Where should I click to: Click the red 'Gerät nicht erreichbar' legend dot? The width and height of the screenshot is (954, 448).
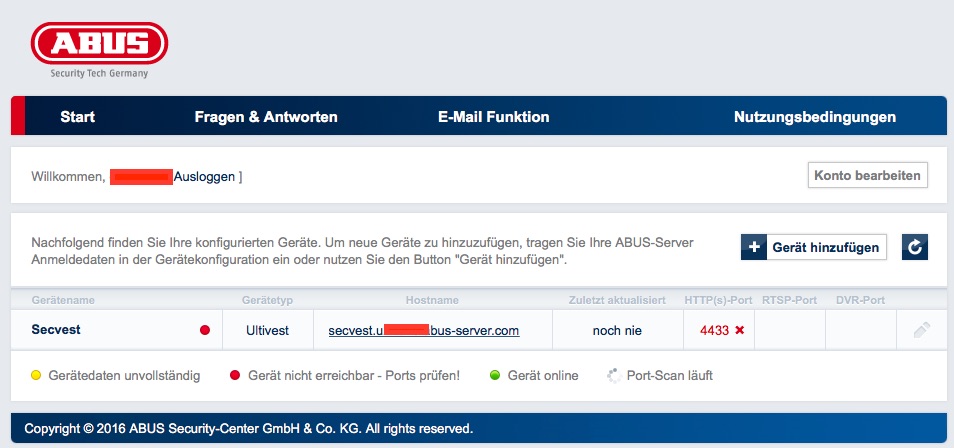coord(237,376)
